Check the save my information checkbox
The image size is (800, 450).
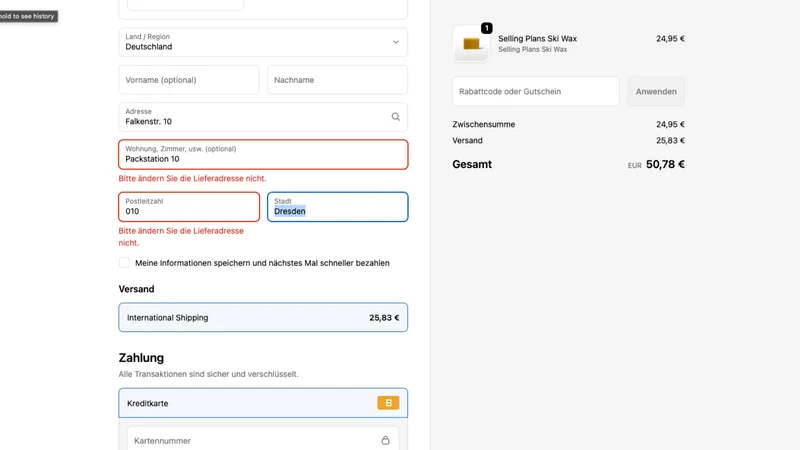pyautogui.click(x=124, y=263)
